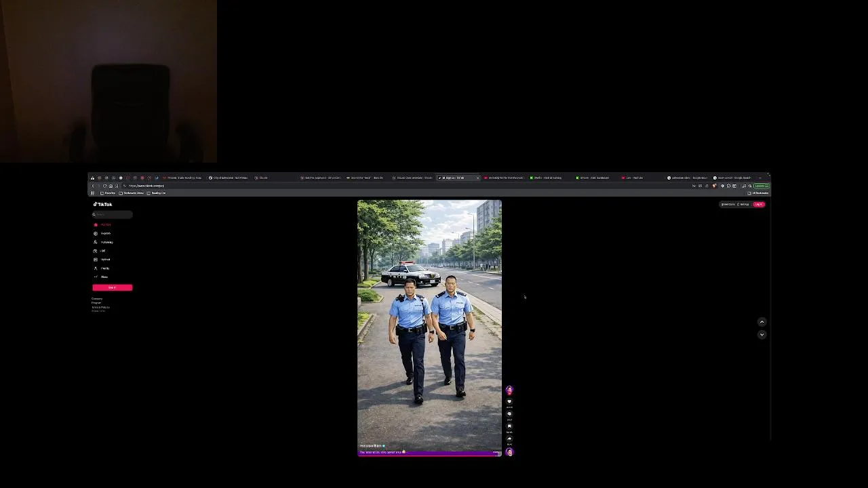Screen dimensions: 868x488
Task: Click the video caption text at bottom
Action: click(382, 452)
